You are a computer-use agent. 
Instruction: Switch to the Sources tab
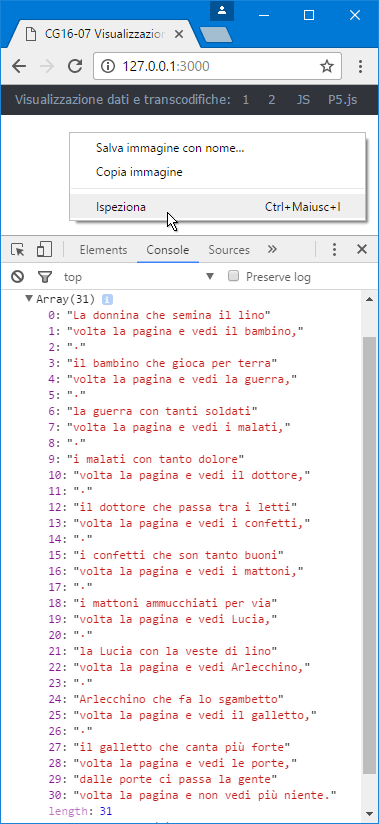(x=229, y=250)
